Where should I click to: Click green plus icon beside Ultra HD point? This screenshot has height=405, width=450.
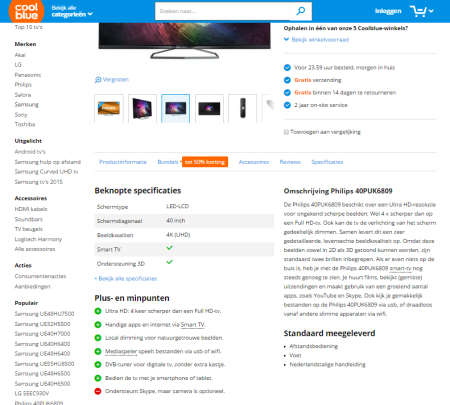(x=98, y=311)
